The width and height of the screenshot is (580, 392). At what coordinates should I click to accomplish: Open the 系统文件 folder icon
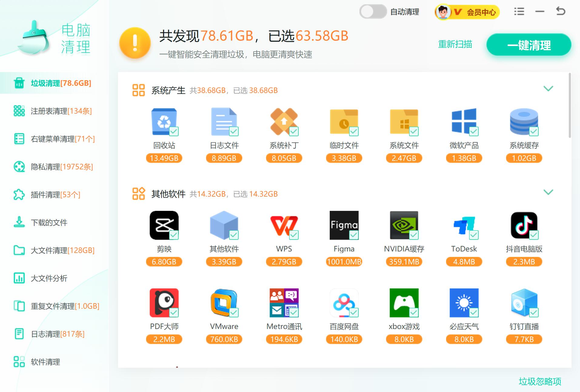pos(404,122)
